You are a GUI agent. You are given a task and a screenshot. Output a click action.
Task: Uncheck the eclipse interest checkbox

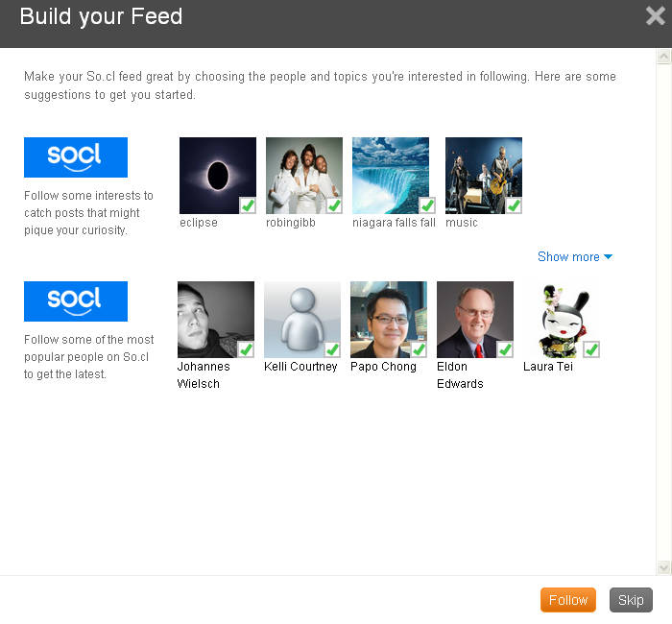tap(247, 205)
